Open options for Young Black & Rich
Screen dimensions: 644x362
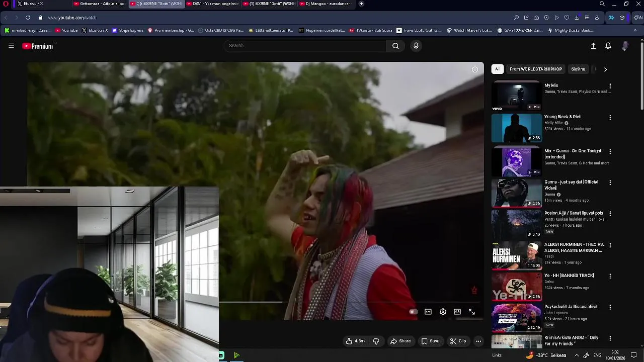point(610,118)
